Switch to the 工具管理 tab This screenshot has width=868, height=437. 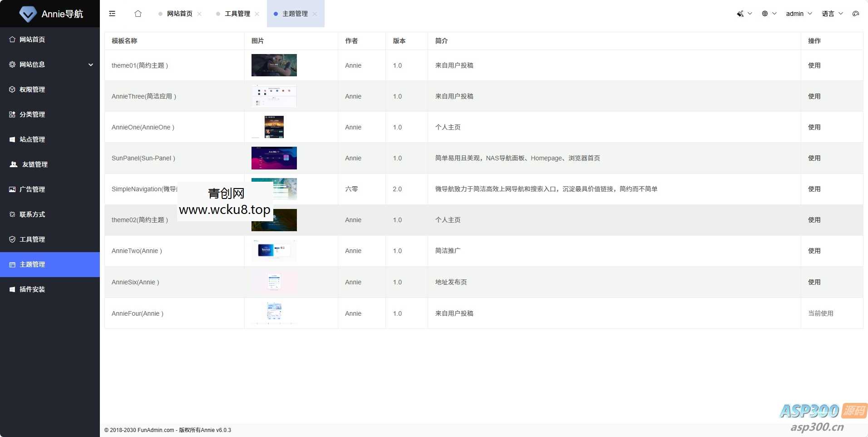click(237, 14)
